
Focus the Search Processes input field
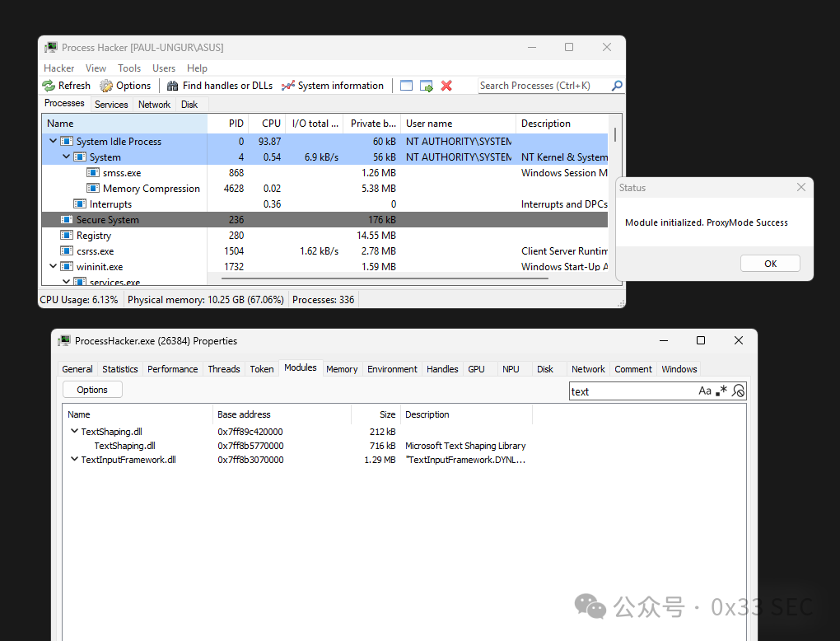click(x=544, y=86)
